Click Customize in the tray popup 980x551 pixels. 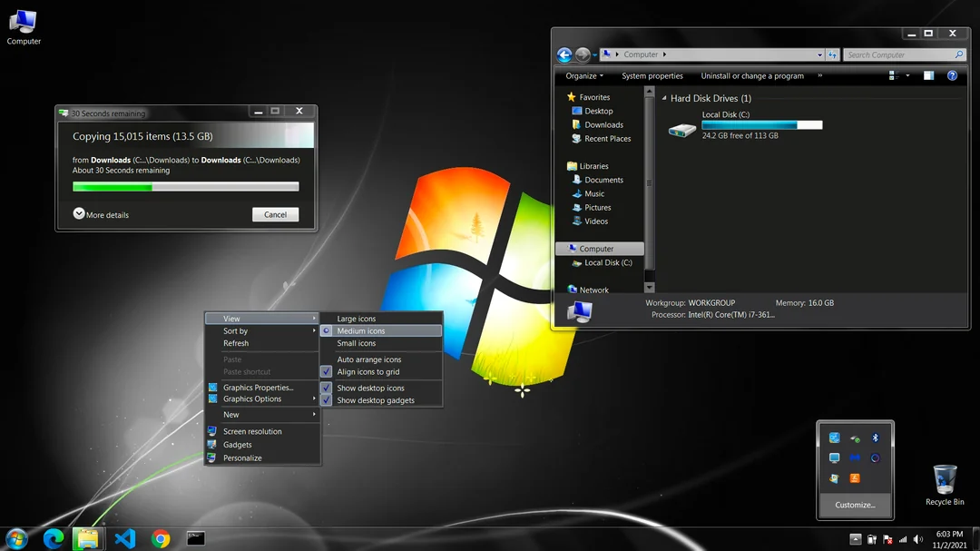855,505
